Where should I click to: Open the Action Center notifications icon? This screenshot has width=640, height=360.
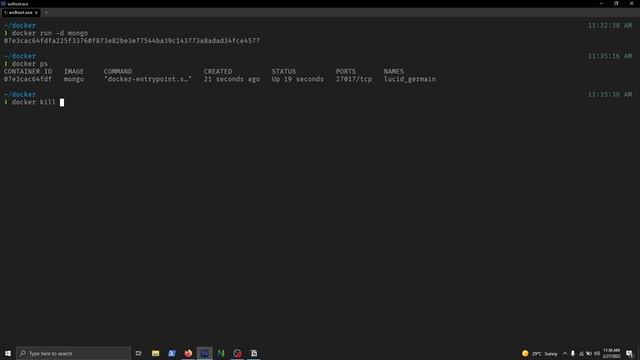coord(629,353)
